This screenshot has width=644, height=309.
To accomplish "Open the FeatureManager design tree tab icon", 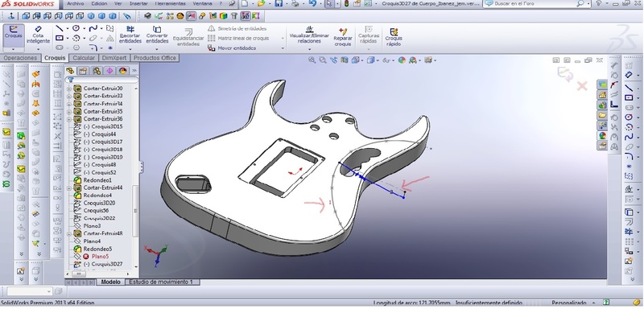I will coord(70,71).
